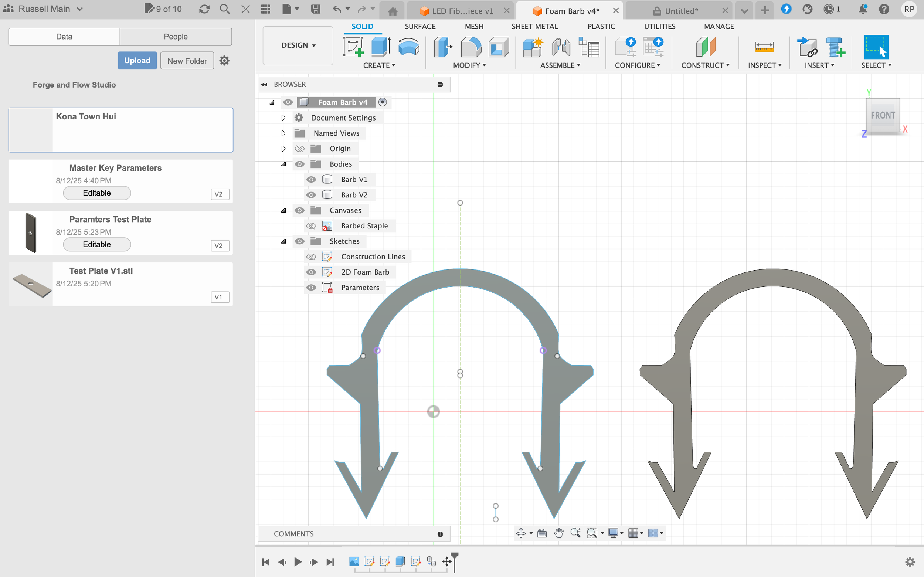The height and width of the screenshot is (577, 924).
Task: Click the Upload button
Action: pos(137,61)
